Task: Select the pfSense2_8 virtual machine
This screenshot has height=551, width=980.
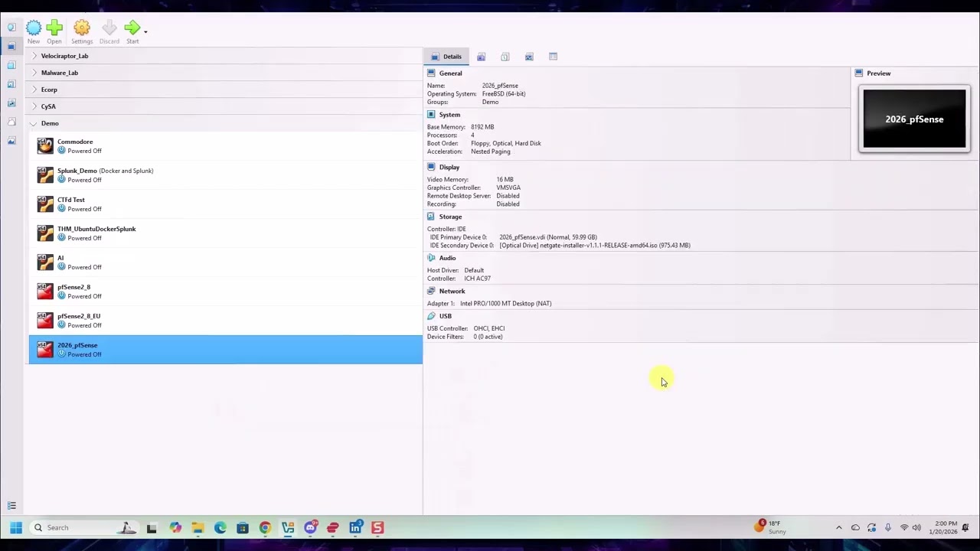Action: (x=225, y=291)
